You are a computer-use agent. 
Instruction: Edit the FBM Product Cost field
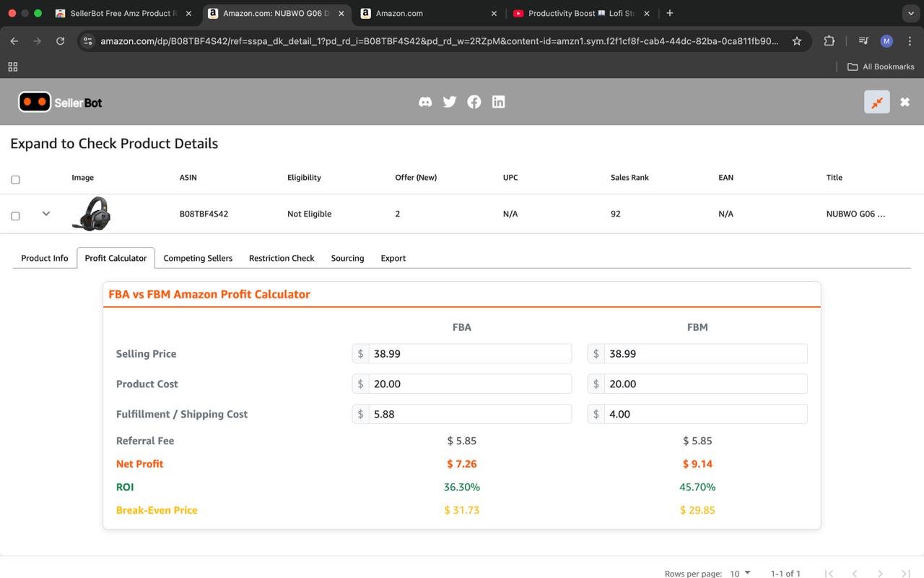pos(705,384)
